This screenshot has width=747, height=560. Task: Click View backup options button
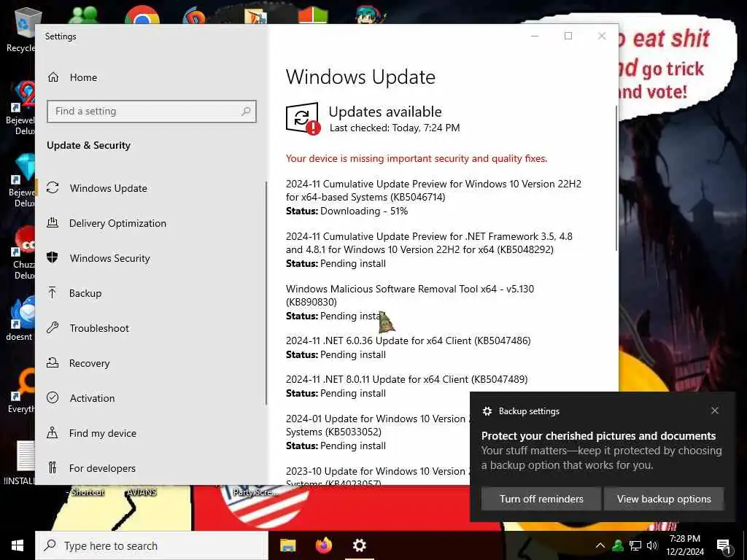tap(664, 499)
